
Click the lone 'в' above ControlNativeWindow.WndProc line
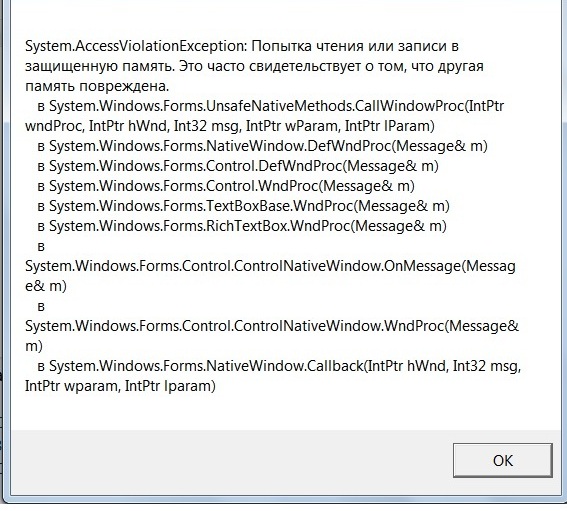(x=41, y=306)
